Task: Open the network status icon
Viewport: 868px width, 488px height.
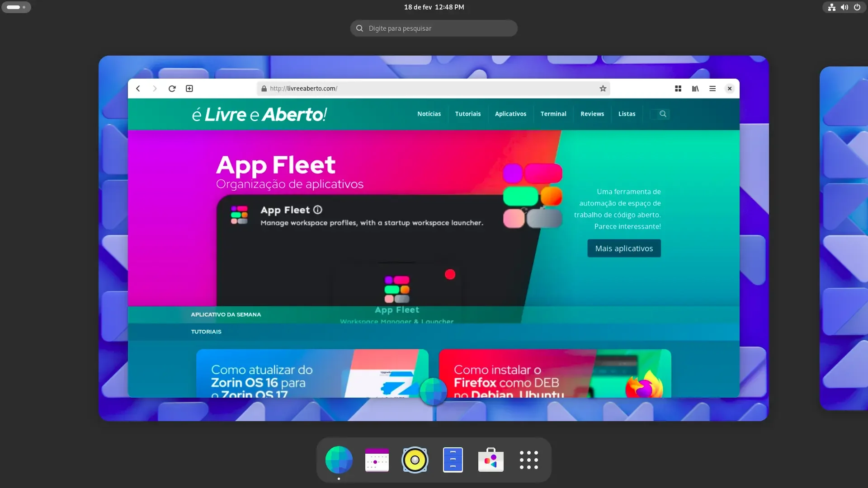Action: point(831,7)
